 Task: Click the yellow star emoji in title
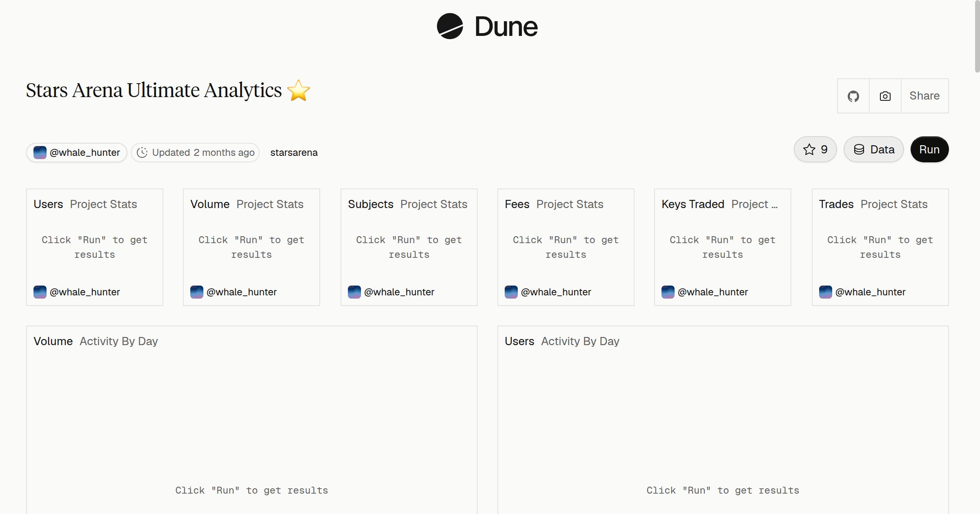[298, 90]
